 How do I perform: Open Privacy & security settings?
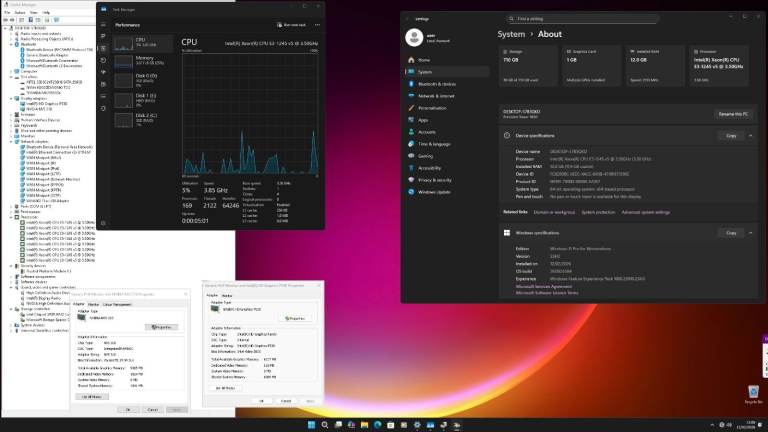440,180
